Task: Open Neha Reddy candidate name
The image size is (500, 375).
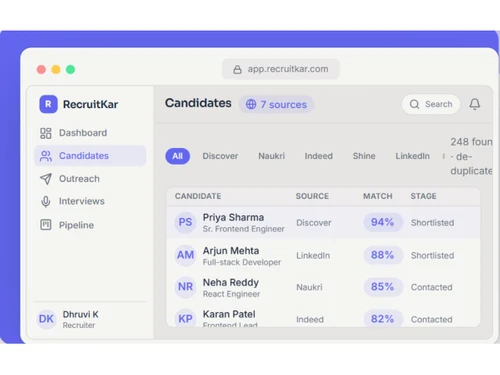Action: click(x=231, y=283)
